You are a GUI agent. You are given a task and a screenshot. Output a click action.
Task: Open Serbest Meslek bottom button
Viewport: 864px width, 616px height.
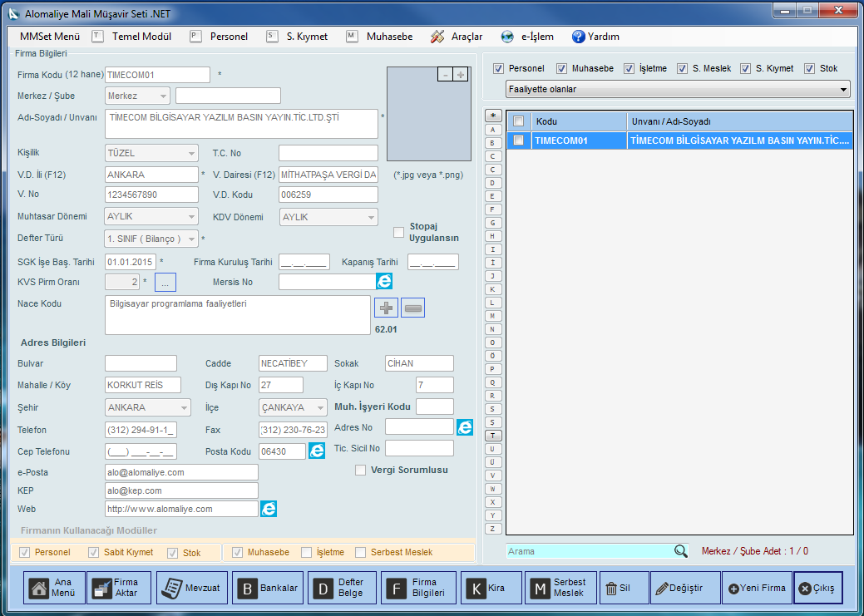(561, 588)
